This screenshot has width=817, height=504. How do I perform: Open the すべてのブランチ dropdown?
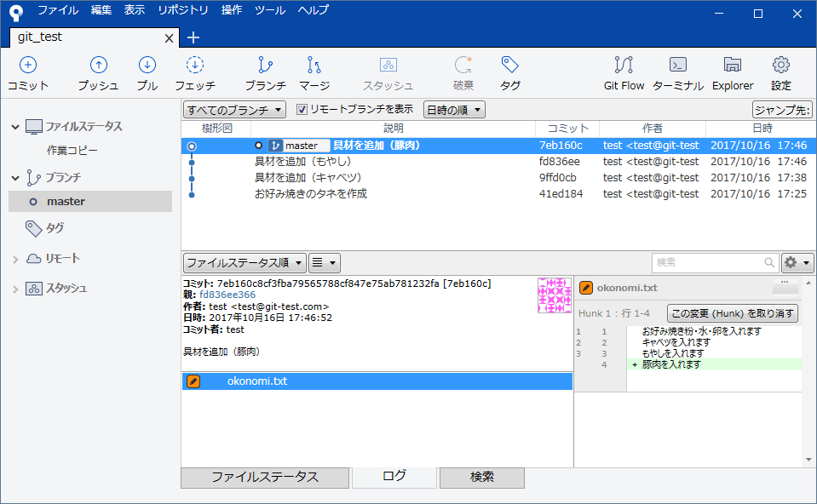coord(233,109)
